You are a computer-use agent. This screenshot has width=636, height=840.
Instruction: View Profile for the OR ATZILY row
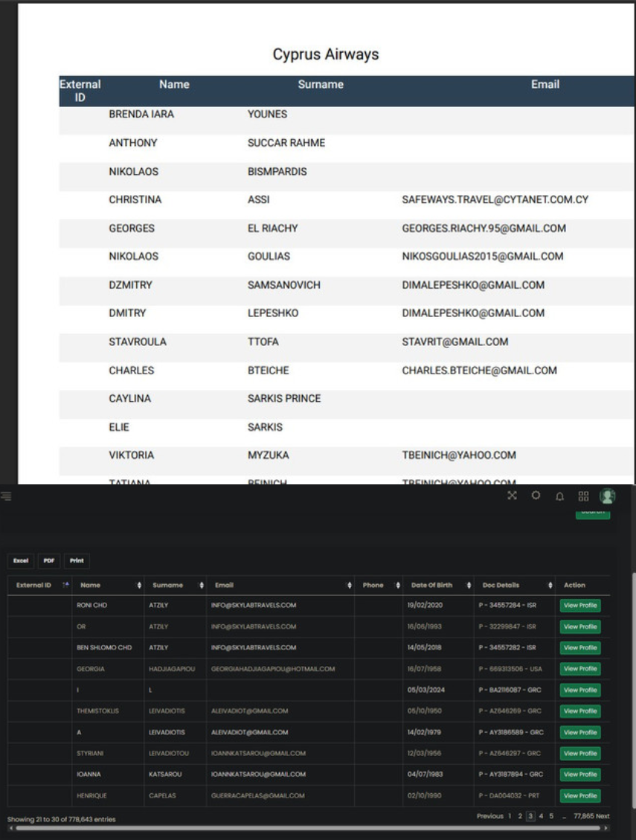[x=580, y=626]
